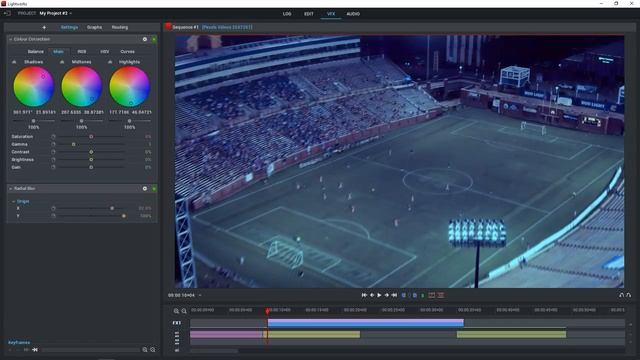Screen dimensions: 640x360
Task: Play the sequence
Action: click(x=379, y=295)
